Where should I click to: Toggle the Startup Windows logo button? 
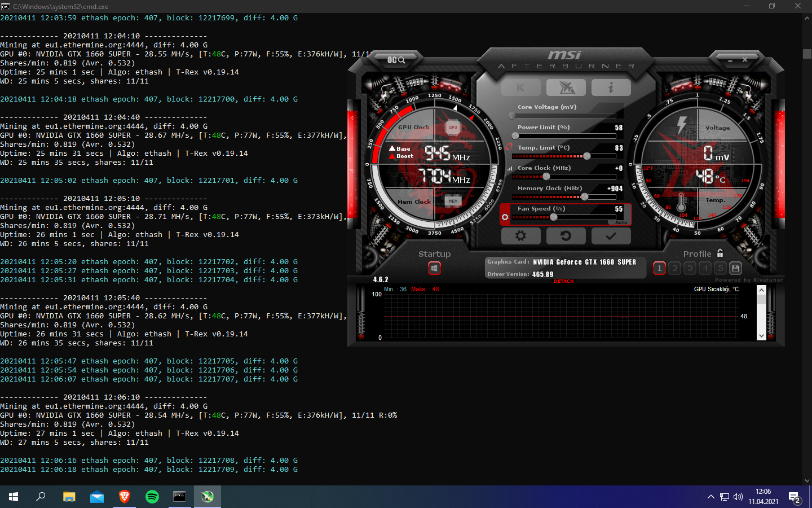pos(434,268)
